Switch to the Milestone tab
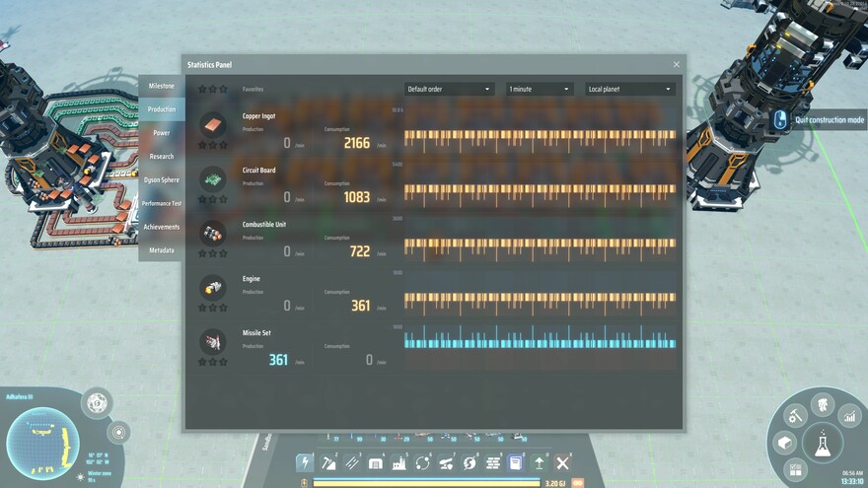Image resolution: width=868 pixels, height=488 pixels. [x=161, y=86]
